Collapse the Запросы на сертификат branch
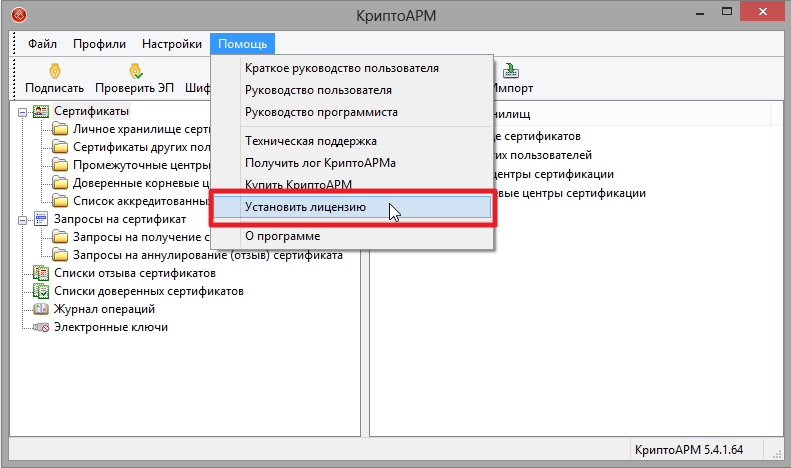This screenshot has height=468, width=791. point(22,220)
